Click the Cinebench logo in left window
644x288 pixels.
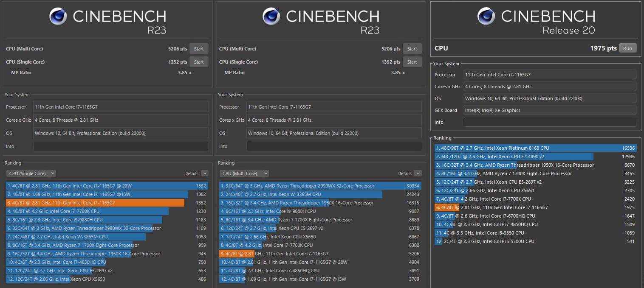[x=58, y=16]
